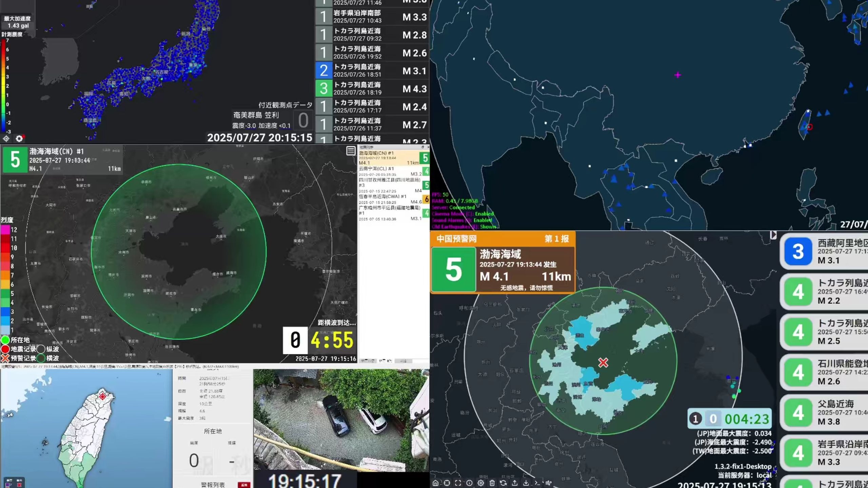Click the trash delete icon in bottom toolbar
Viewport: 868px width, 488px height.
(x=492, y=483)
